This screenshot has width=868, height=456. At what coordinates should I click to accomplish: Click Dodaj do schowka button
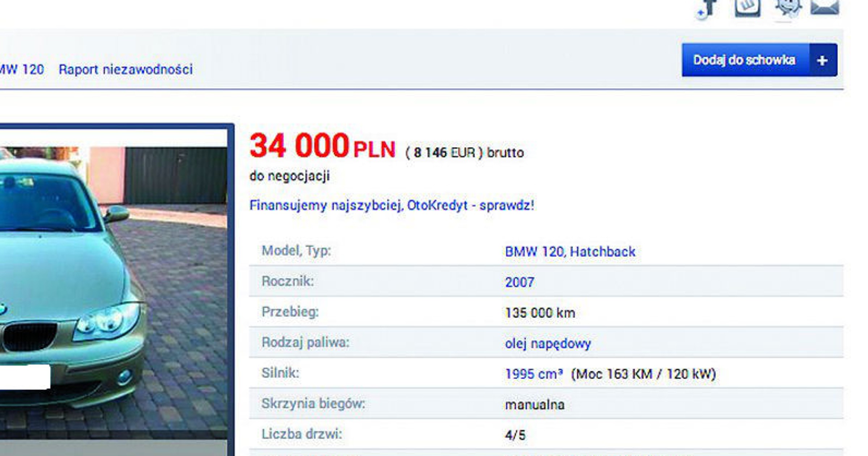pyautogui.click(x=759, y=60)
